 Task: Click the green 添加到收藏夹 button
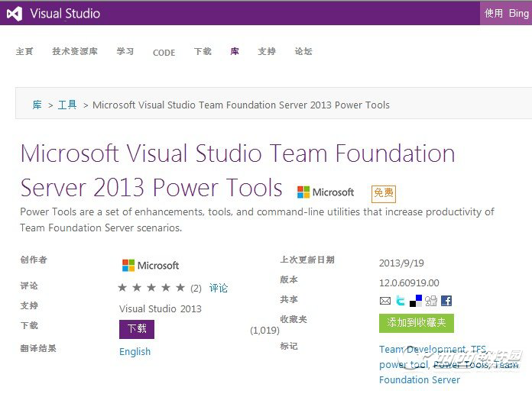click(417, 323)
